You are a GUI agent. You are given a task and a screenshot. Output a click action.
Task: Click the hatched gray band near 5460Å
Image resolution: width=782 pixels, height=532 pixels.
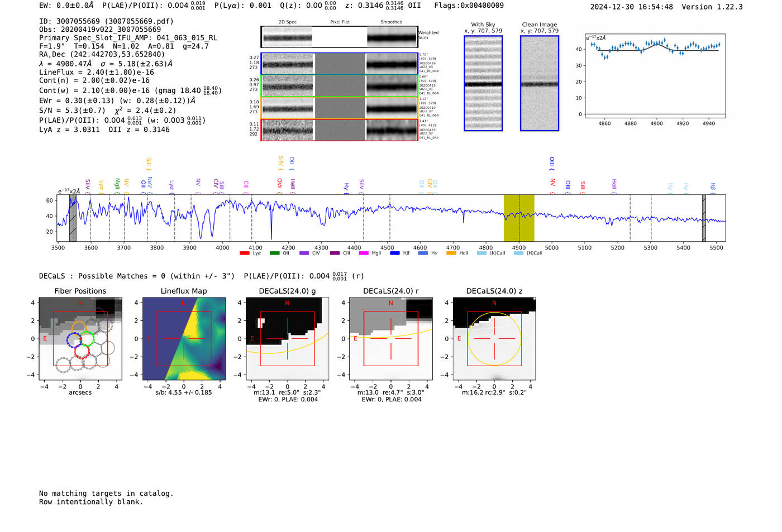[704, 218]
